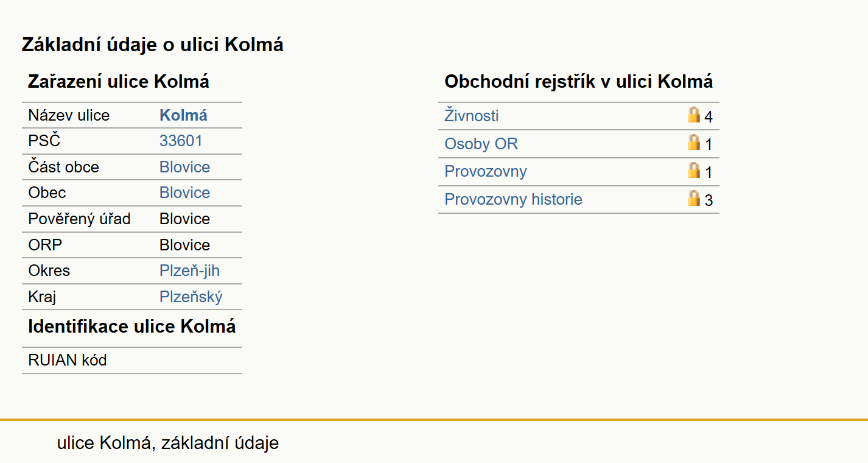Click Blovice link in Část obce row

click(x=184, y=167)
